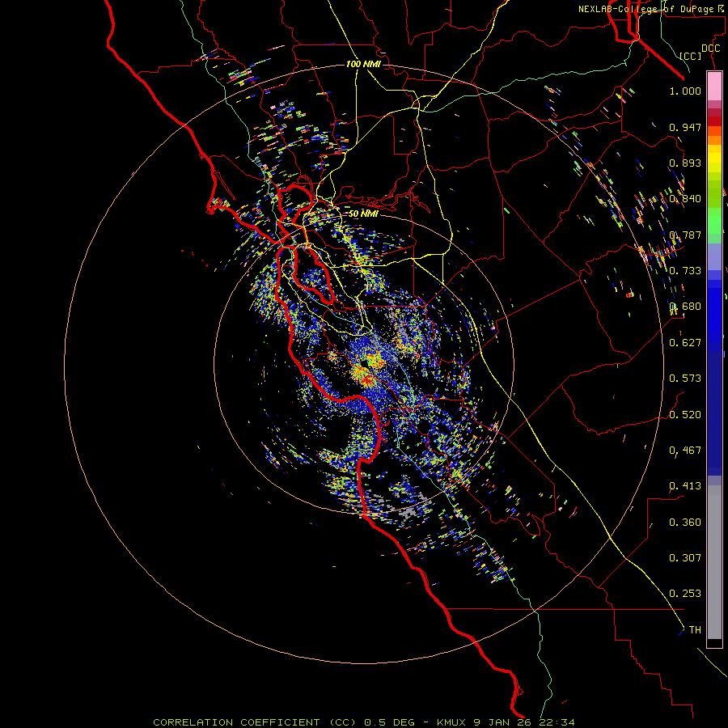Select the 0.787 scale value
The image size is (728, 728).
(x=685, y=235)
